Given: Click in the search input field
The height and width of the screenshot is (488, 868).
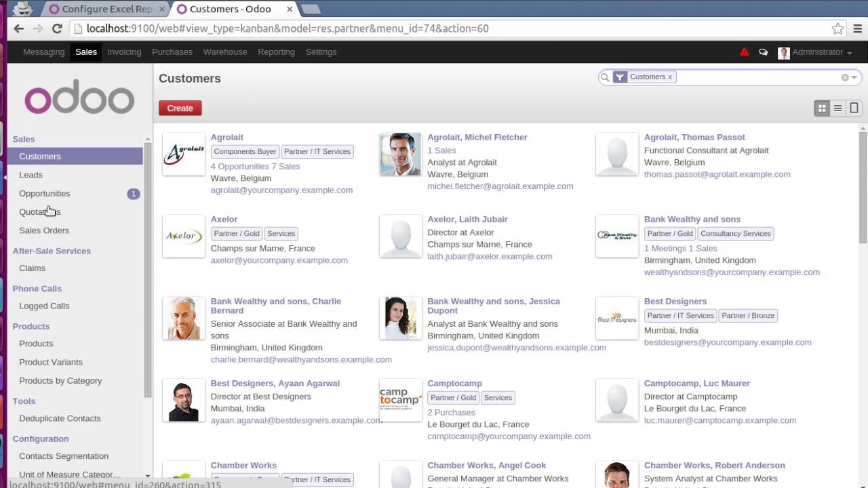Looking at the screenshot, I should [758, 77].
